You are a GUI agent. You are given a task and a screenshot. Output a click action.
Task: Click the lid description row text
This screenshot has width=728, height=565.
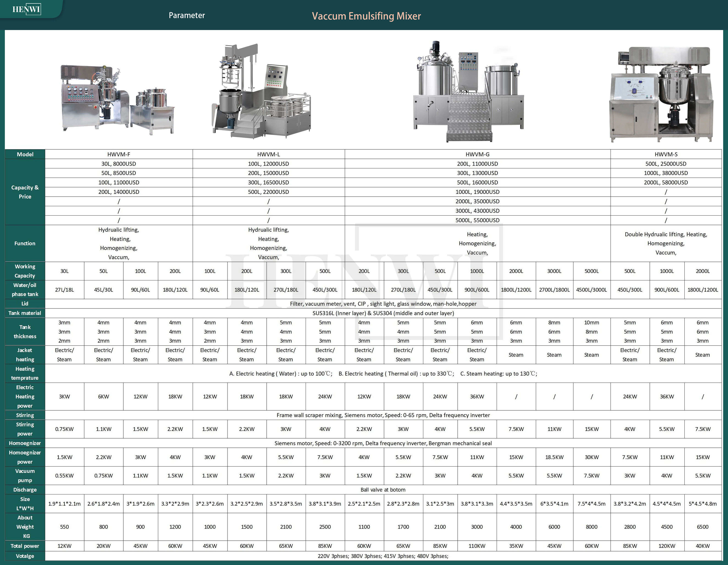point(383,304)
